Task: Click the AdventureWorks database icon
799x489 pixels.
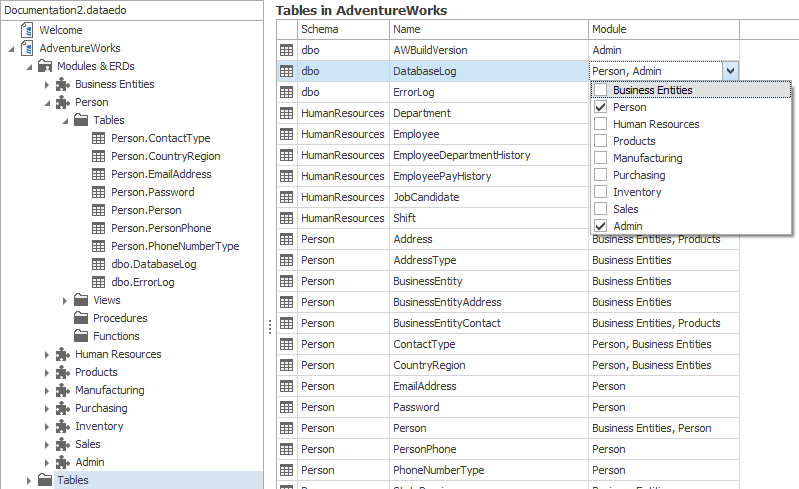Action: pyautogui.click(x=27, y=48)
